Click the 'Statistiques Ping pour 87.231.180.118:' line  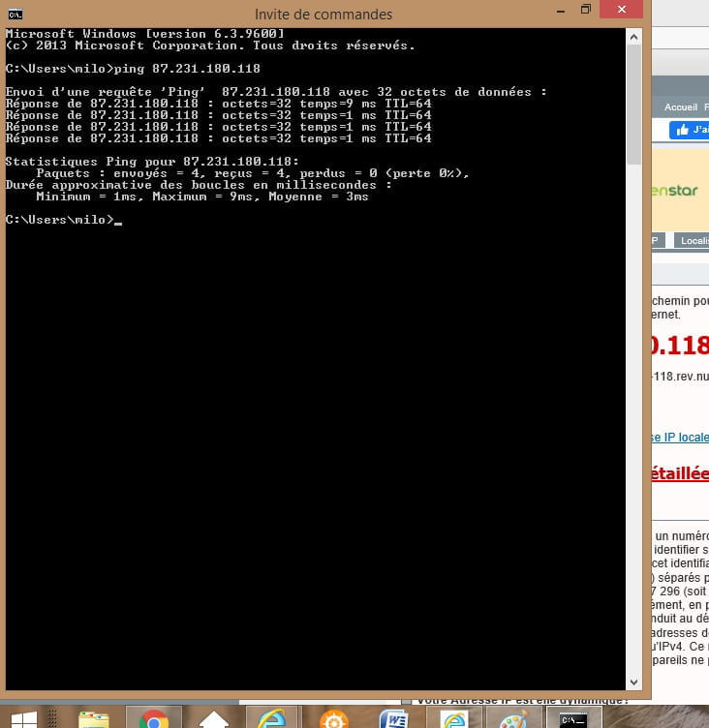152,162
